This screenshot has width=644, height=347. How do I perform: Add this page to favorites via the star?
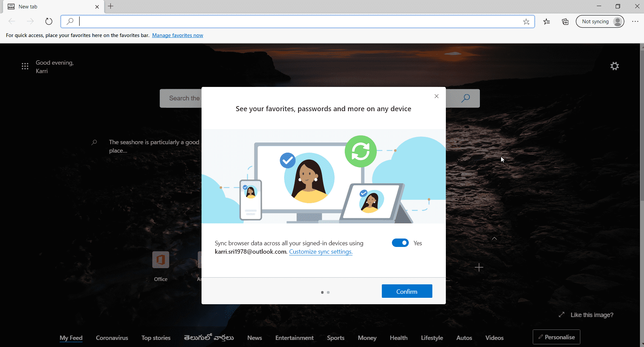(526, 21)
